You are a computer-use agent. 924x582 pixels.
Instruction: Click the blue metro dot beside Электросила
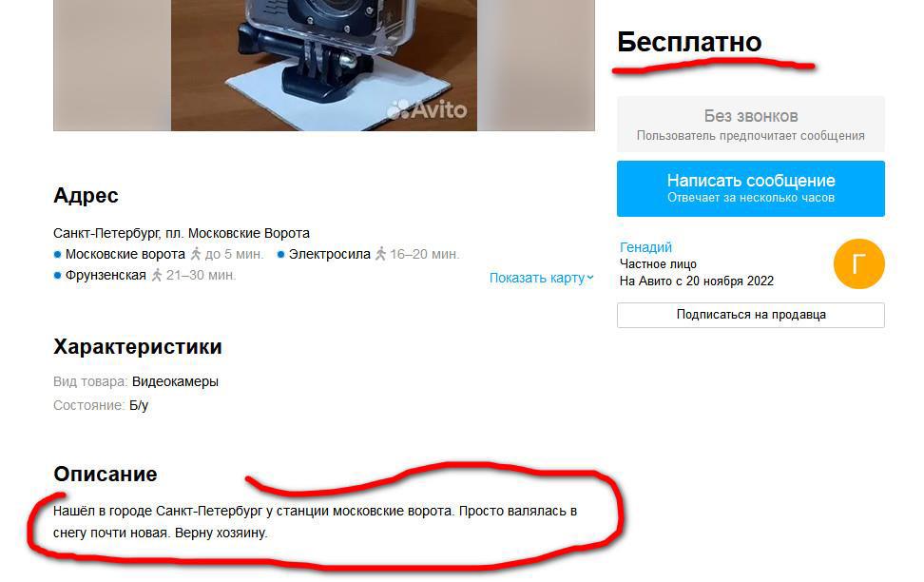pyautogui.click(x=280, y=255)
